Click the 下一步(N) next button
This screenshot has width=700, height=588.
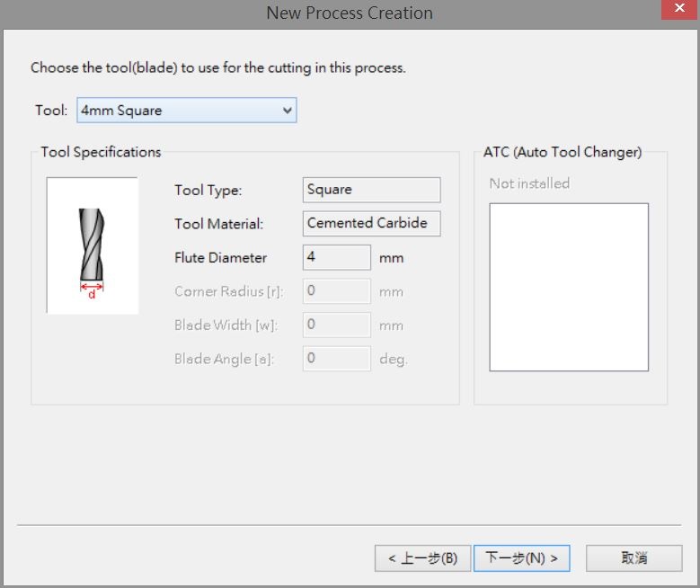[x=521, y=558]
